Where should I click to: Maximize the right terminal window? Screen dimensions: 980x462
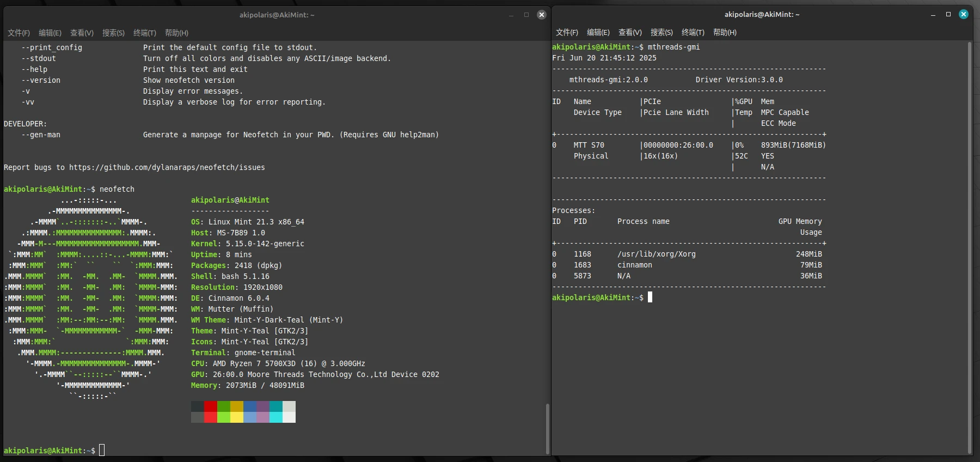click(948, 14)
